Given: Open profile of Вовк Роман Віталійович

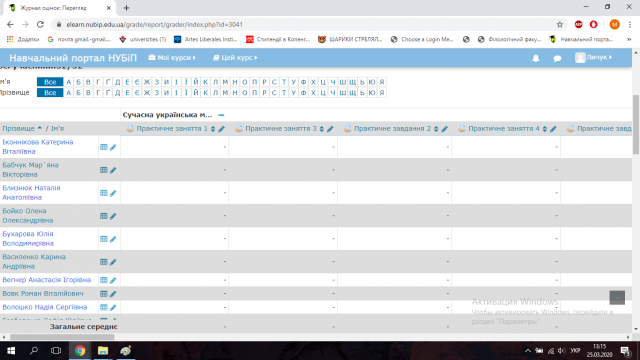Looking at the screenshot, I should tap(43, 293).
